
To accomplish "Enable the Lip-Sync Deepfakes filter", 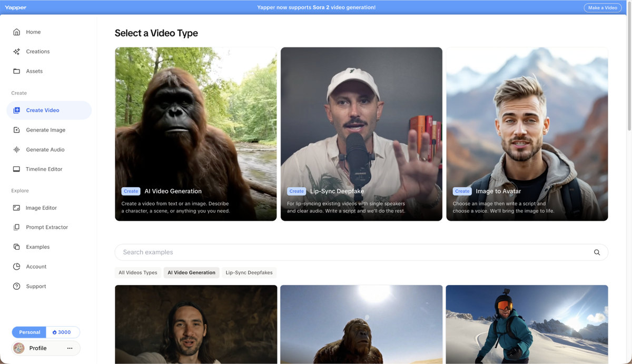I will pyautogui.click(x=249, y=272).
